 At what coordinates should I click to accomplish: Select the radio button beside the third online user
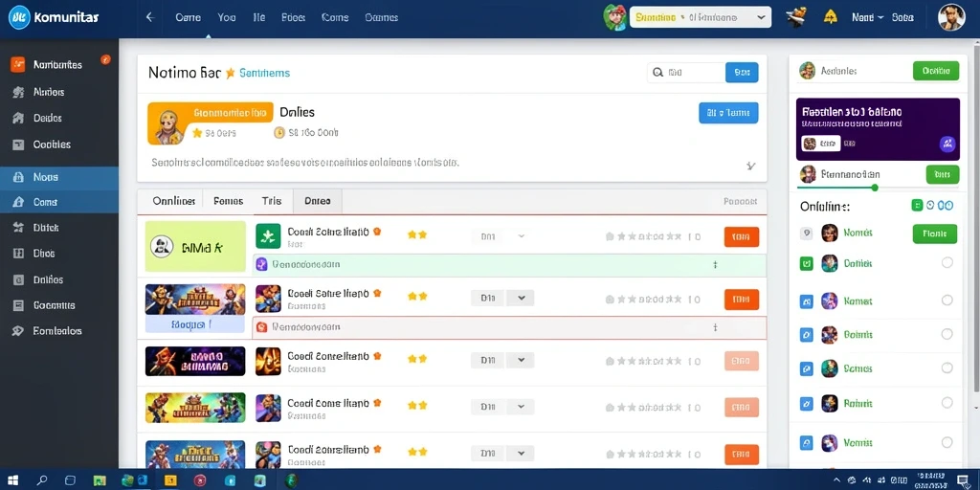click(x=947, y=301)
